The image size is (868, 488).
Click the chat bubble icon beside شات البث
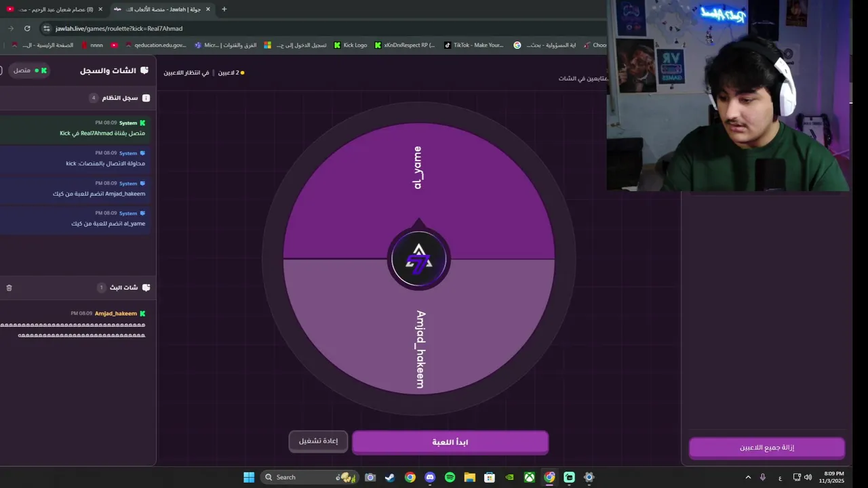click(x=146, y=288)
